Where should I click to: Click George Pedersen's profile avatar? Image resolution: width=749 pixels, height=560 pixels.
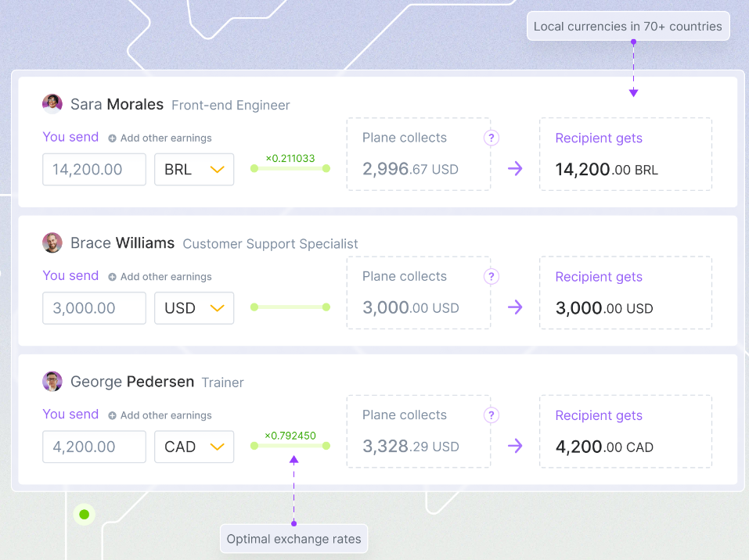[52, 382]
